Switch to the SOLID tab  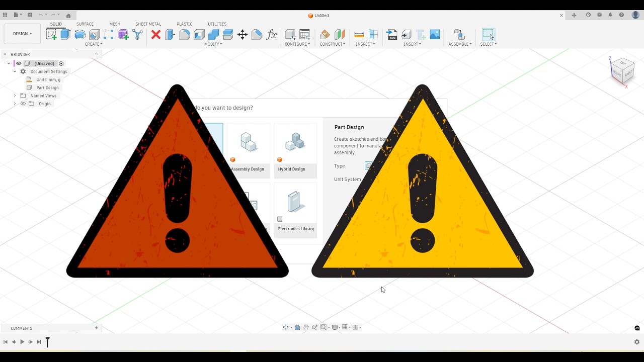click(56, 24)
